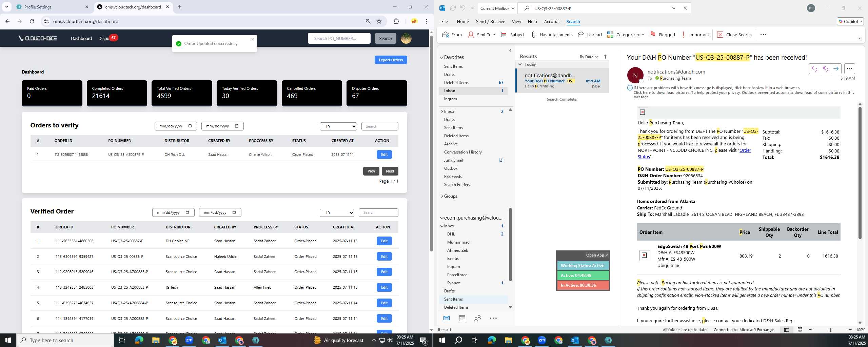Collapse the Today results group
This screenshot has height=347, width=868.
[x=520, y=64]
